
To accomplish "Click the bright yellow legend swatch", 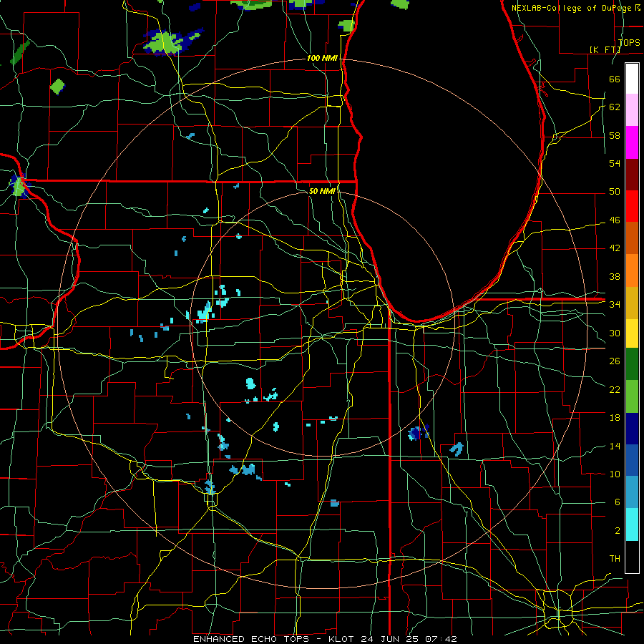I will [632, 333].
